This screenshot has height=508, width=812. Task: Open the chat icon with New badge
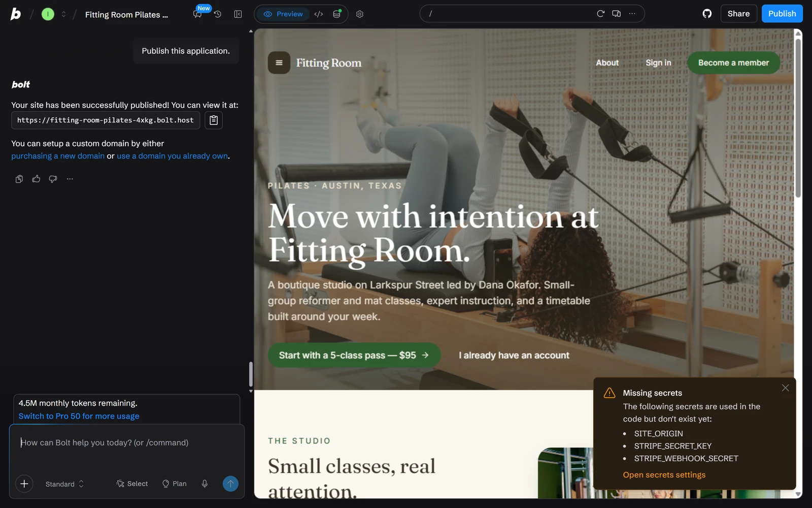coord(197,14)
